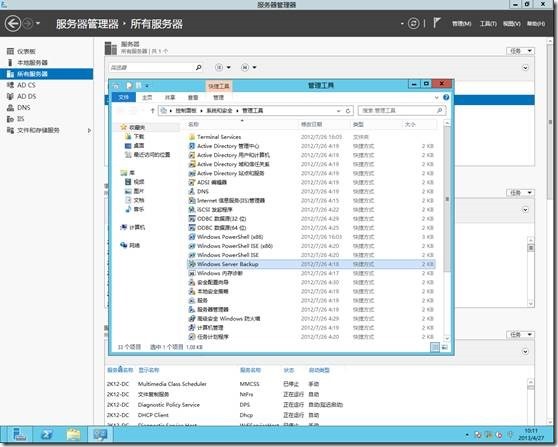The height and width of the screenshot is (447, 558).
Task: Click the Server Manager refresh icon
Action: [x=413, y=24]
